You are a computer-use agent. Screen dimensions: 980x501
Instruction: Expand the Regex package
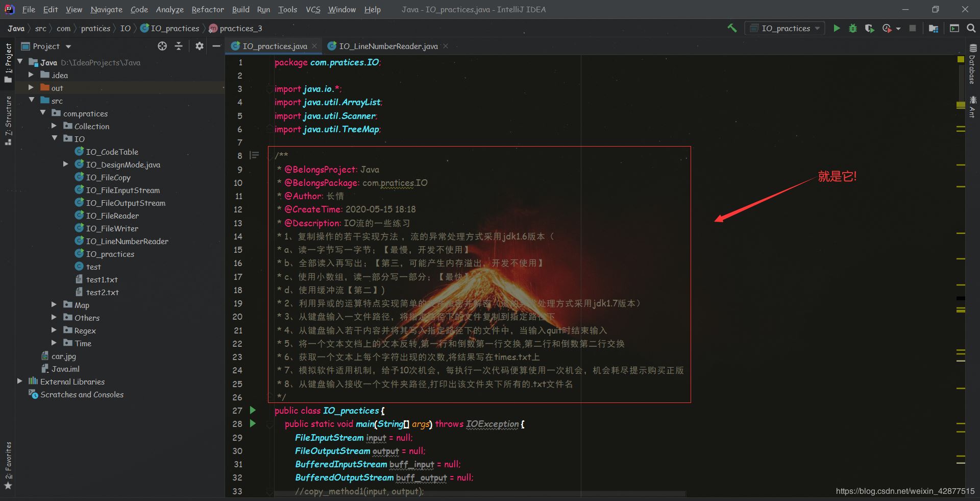(x=54, y=330)
